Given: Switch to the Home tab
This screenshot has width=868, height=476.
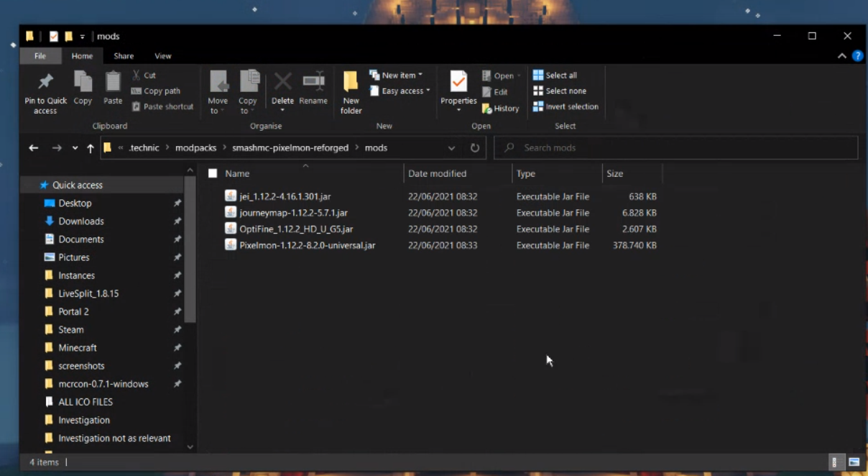Looking at the screenshot, I should point(82,55).
